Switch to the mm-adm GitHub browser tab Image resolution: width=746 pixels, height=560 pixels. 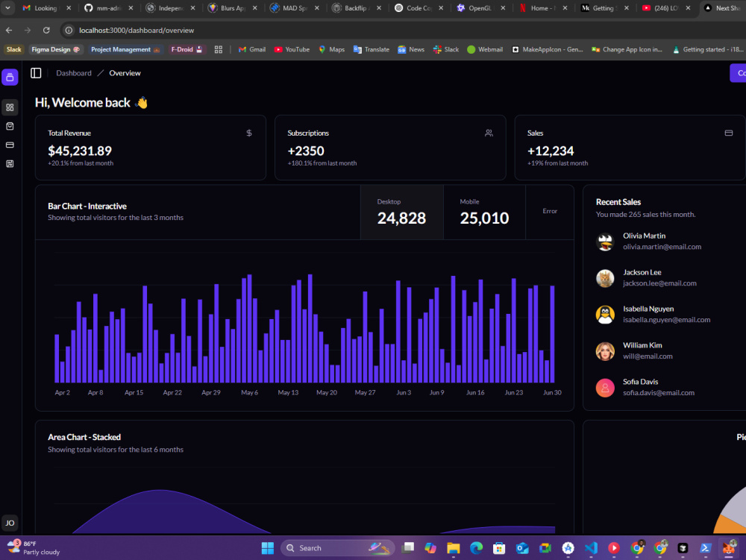108,7
